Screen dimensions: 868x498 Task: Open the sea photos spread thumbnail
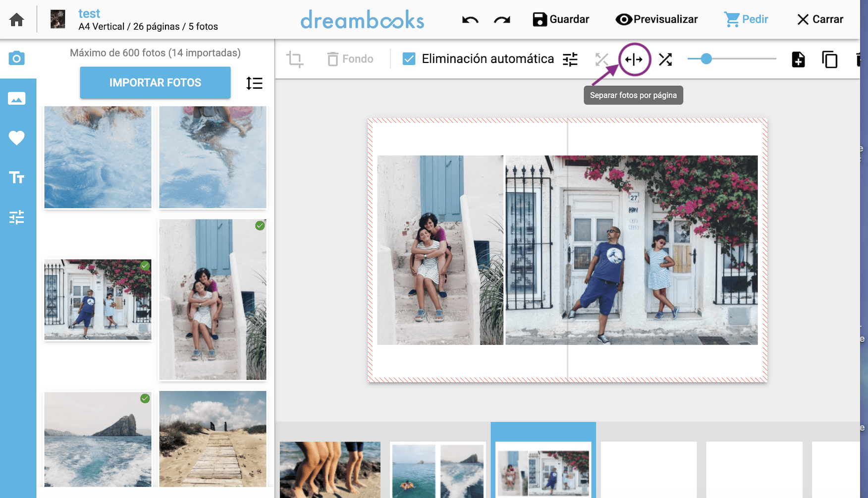438,469
